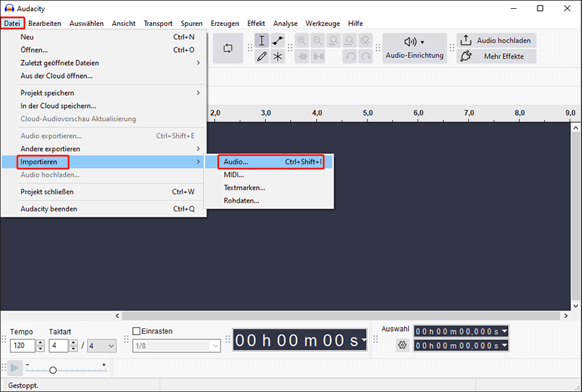Select Audacity beenden menu entry
Image resolution: width=582 pixels, height=392 pixels.
point(103,209)
